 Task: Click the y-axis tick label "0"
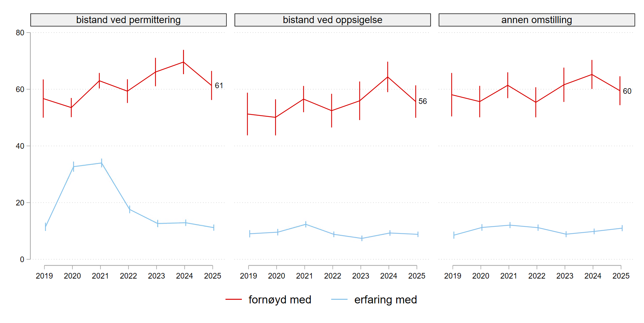[x=22, y=260]
